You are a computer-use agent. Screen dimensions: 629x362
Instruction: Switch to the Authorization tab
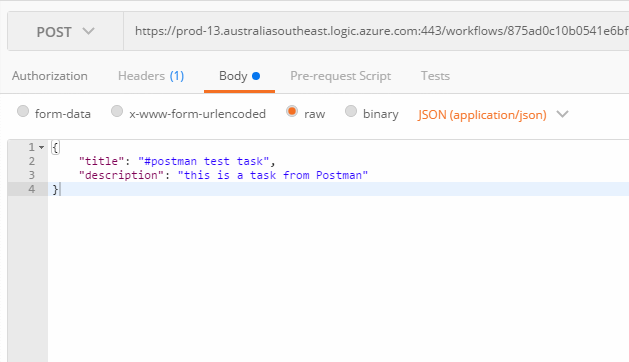click(50, 76)
